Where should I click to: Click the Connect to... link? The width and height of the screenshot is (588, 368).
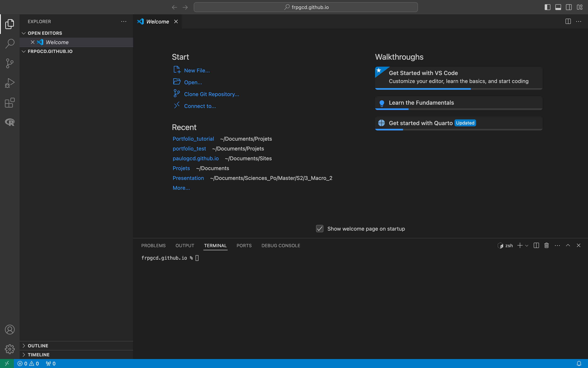pos(200,106)
